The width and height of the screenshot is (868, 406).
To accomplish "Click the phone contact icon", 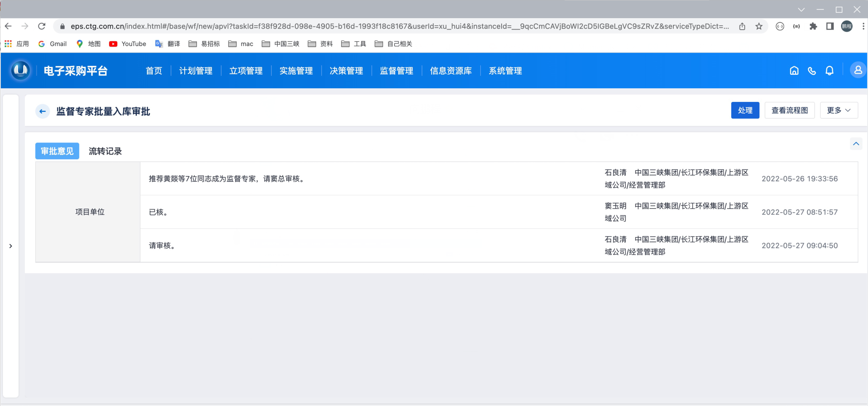I will pyautogui.click(x=812, y=71).
